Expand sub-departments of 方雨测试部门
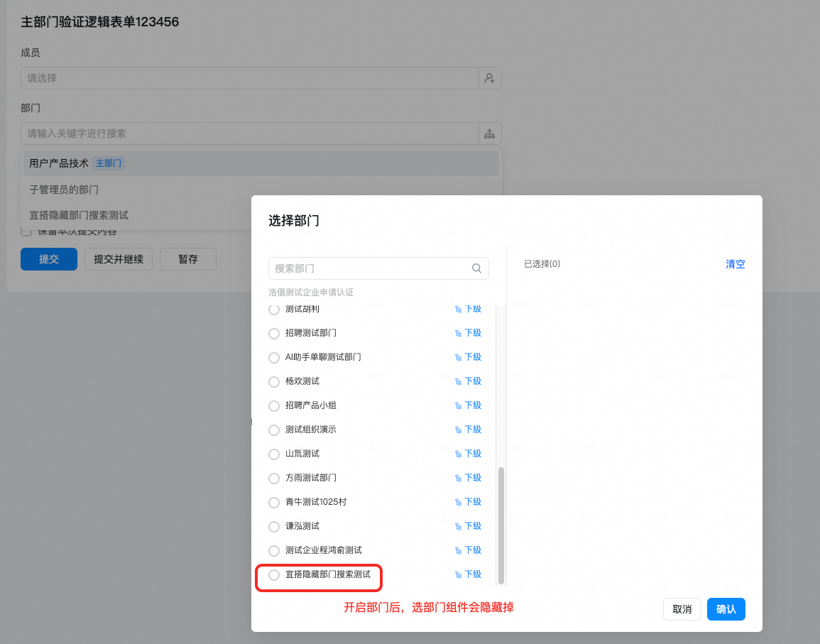Screen dimensions: 820x644 [x=468, y=478]
